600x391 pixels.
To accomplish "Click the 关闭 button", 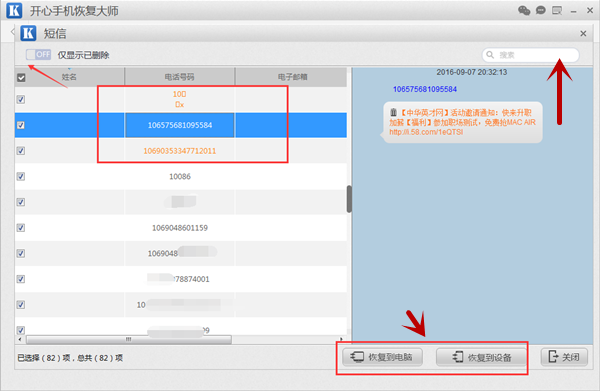I will coord(564,357).
